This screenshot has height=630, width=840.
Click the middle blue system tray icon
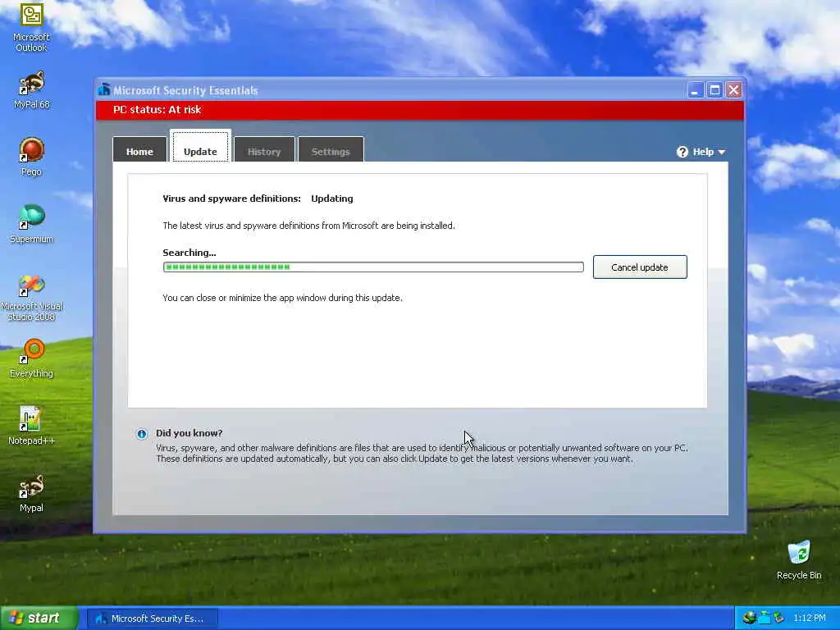tap(764, 619)
